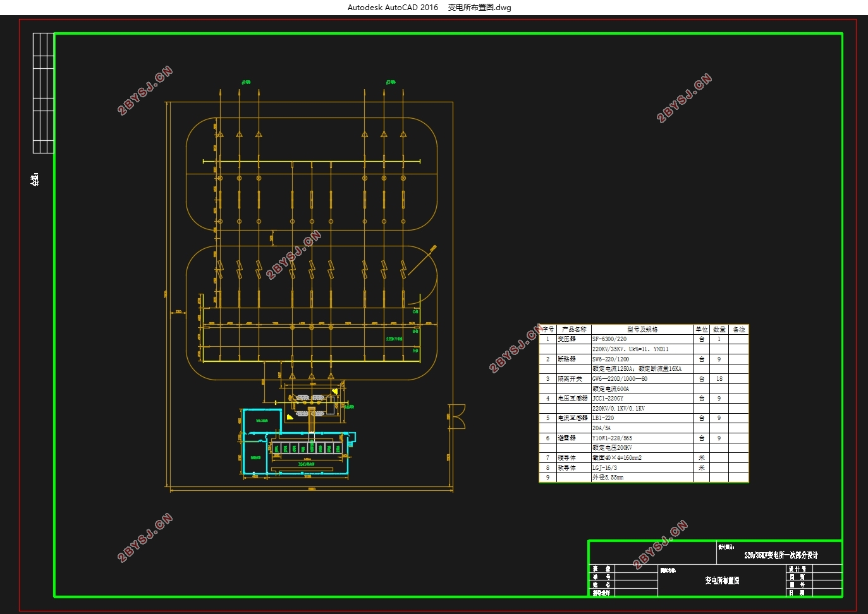Select the JCC1-220GY specification text
This screenshot has height=614, width=868.
point(608,399)
